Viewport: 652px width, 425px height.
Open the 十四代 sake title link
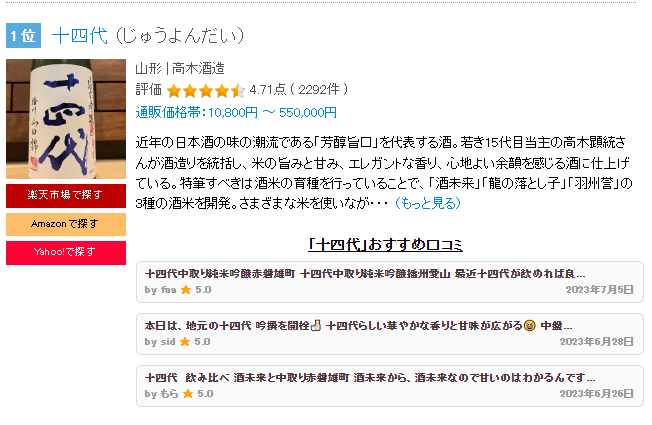click(x=80, y=35)
